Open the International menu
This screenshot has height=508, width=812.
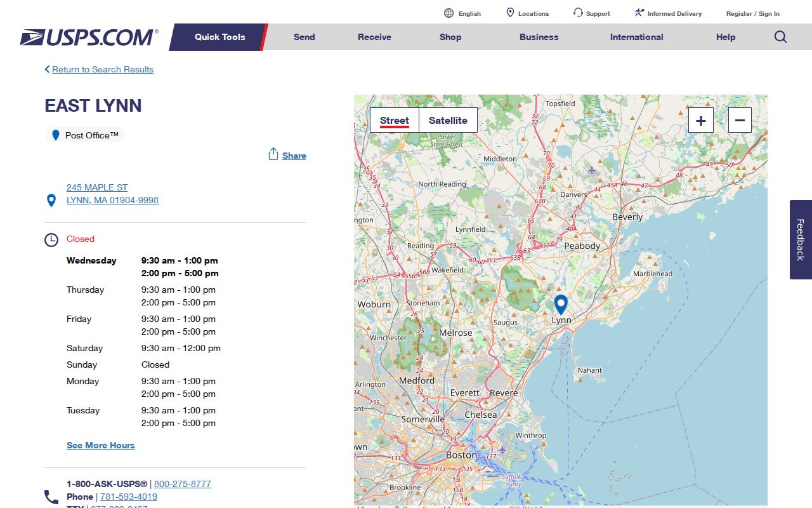click(x=637, y=37)
